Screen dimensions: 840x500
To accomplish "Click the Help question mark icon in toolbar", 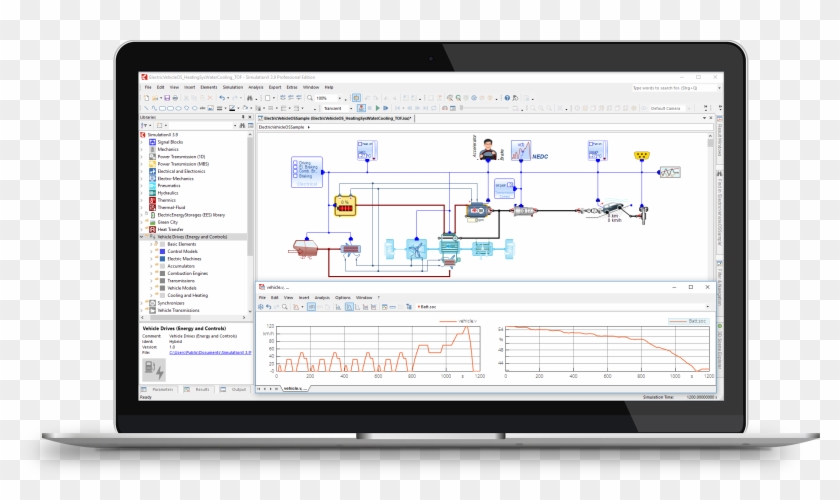I will point(507,98).
